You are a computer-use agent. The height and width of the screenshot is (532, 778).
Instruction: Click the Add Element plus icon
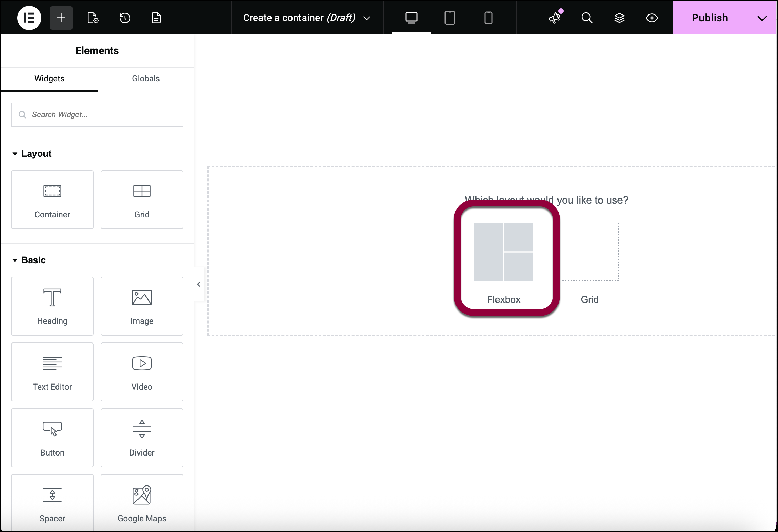pos(61,18)
